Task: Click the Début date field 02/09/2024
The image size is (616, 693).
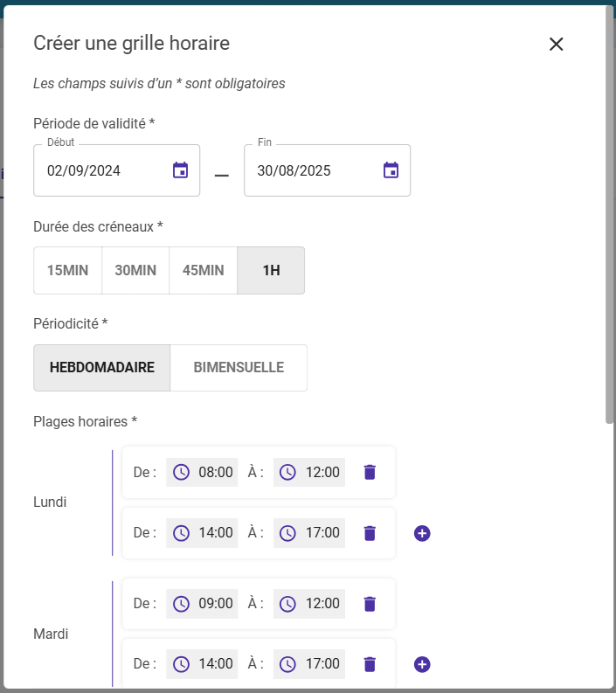Action: point(96,170)
